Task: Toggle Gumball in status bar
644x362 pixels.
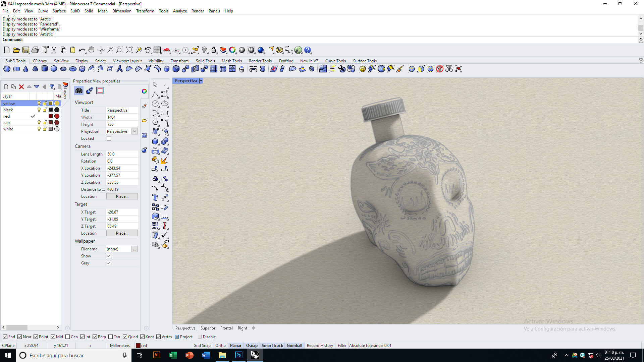Action: pyautogui.click(x=294, y=346)
